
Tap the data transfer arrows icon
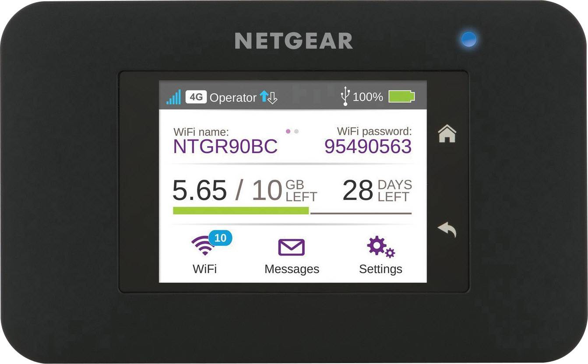(268, 97)
